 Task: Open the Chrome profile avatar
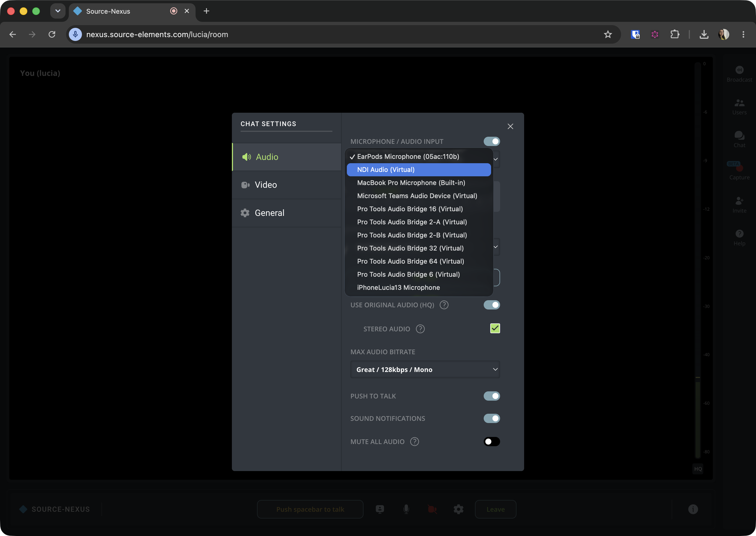tap(723, 34)
